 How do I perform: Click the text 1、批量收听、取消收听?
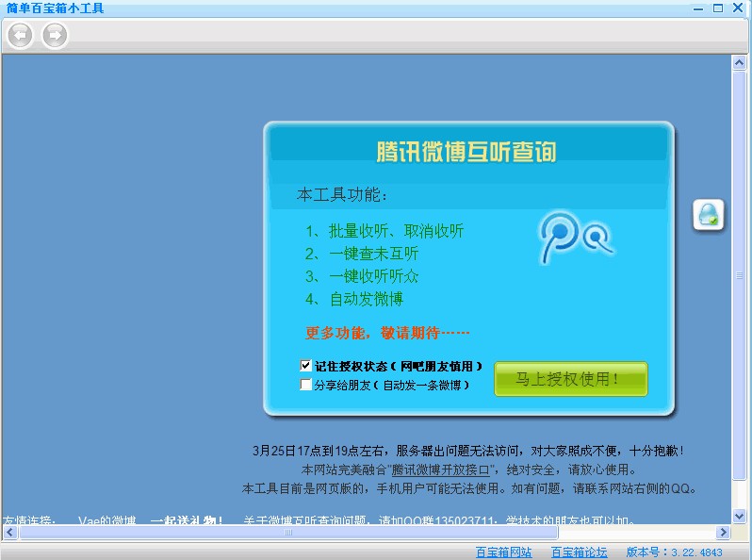[384, 231]
